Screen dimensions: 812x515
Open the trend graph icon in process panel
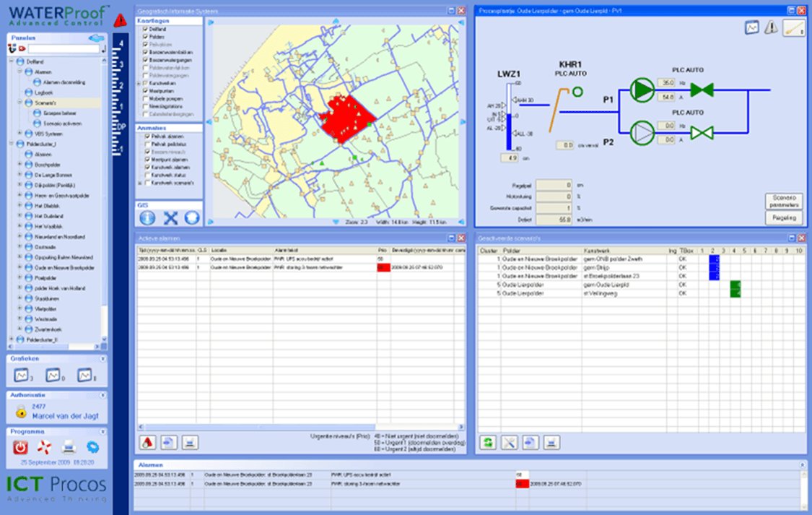point(751,27)
